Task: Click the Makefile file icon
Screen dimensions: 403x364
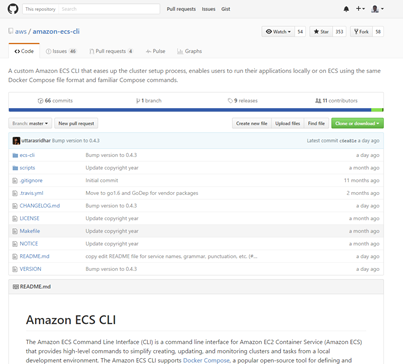Action: point(15,231)
